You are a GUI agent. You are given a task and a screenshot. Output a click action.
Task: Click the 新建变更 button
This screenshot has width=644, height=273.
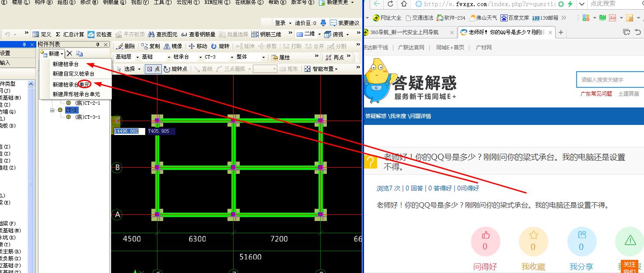[336, 2]
